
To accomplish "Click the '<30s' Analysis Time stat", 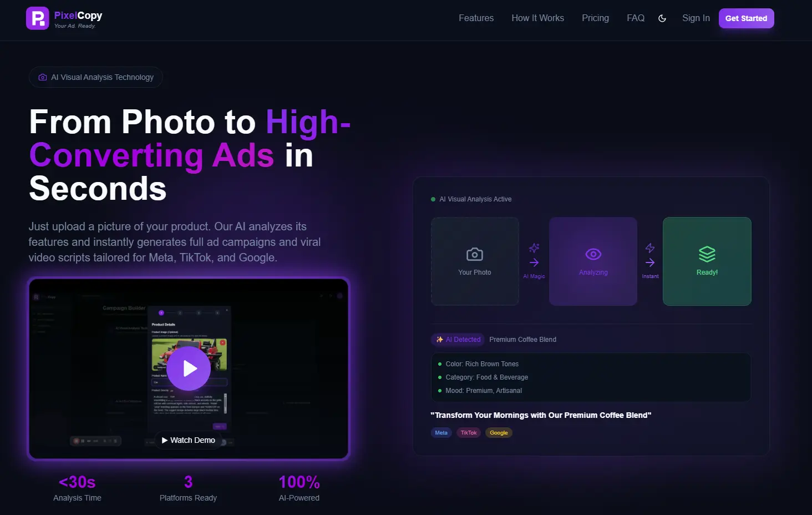I will point(77,482).
